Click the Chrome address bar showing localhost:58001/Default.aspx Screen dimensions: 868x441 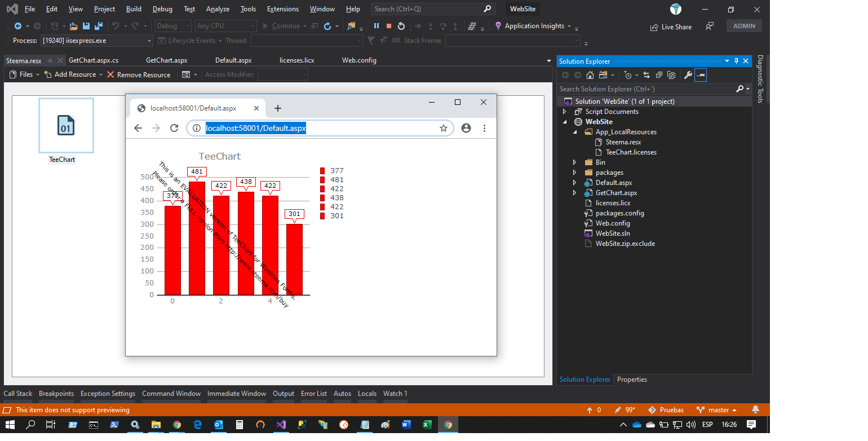point(320,128)
